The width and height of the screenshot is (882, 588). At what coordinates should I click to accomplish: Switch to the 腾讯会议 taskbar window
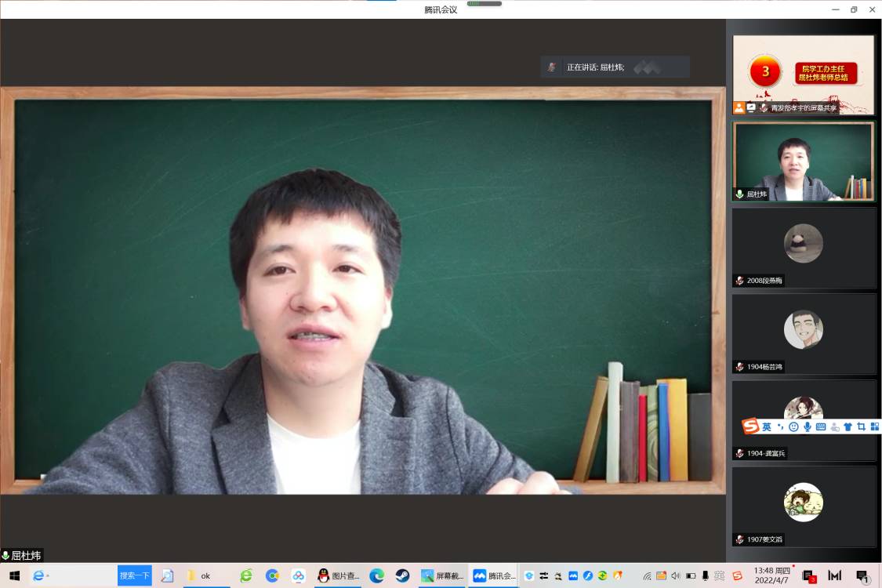click(x=493, y=575)
